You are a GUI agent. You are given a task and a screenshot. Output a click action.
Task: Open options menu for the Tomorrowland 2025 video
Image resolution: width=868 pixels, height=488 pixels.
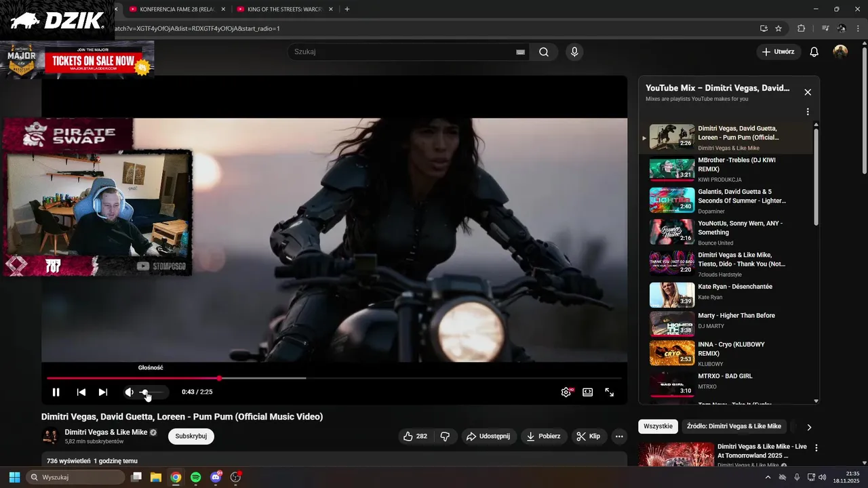(x=816, y=448)
